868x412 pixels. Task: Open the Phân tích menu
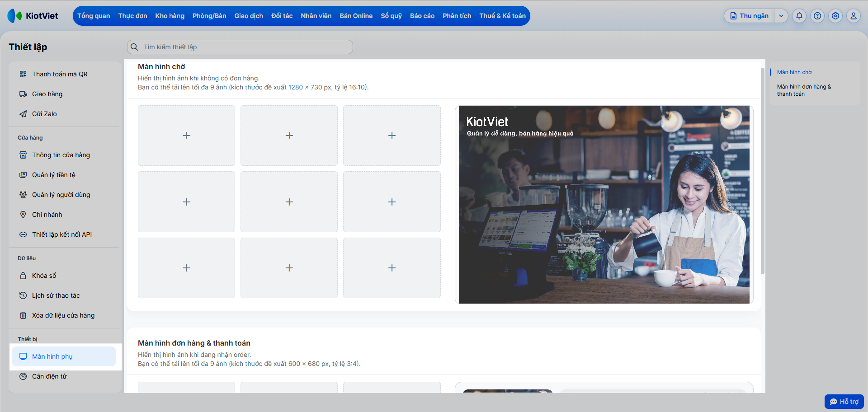point(457,16)
